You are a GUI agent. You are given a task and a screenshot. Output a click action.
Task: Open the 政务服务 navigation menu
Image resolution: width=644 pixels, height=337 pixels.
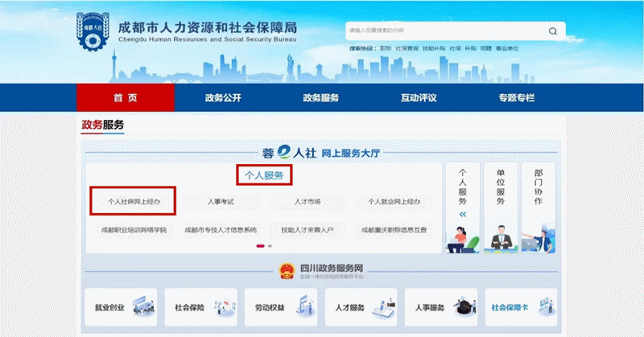(320, 97)
